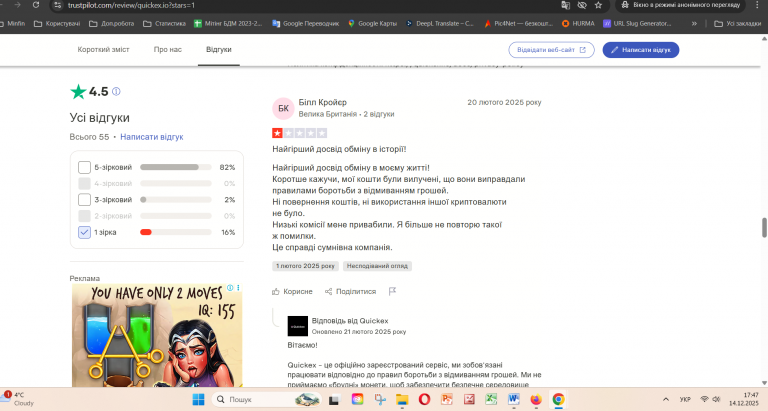768x411 pixels.
Task: Open the Chrome three-dot menu
Action: click(x=759, y=5)
